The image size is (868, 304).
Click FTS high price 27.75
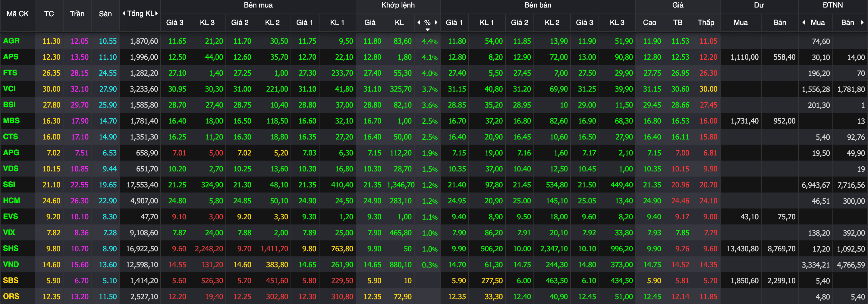pos(652,73)
